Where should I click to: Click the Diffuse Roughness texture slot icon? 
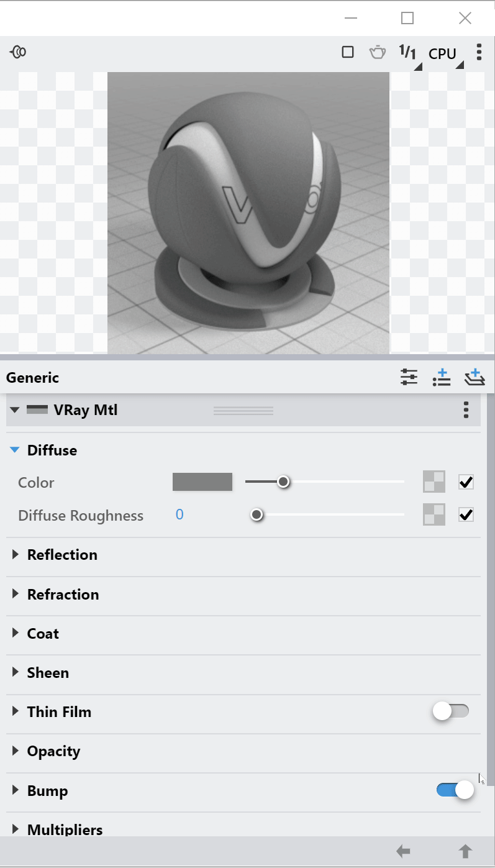[x=434, y=514]
